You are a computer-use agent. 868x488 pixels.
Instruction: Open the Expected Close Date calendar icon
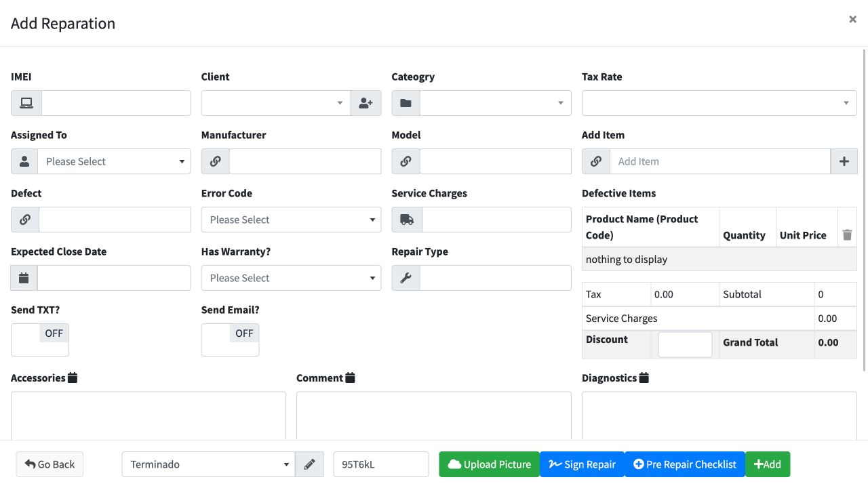pos(24,277)
